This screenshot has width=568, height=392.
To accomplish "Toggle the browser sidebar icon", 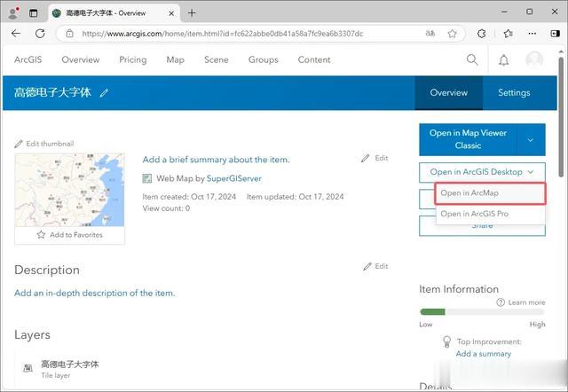I will point(555,34).
